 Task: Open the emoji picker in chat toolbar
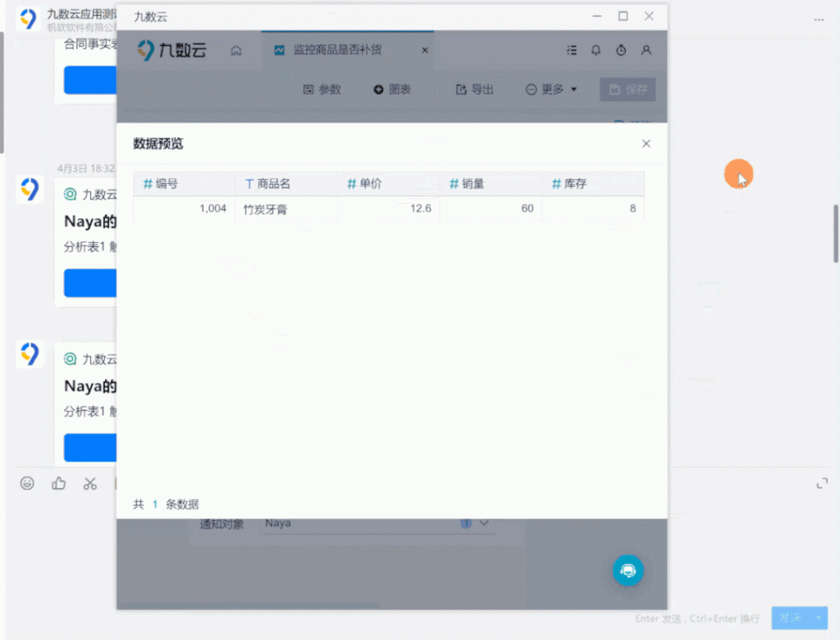click(x=27, y=483)
